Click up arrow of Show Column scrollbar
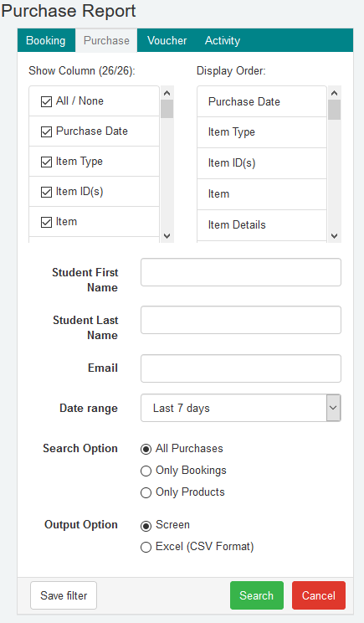Image resolution: width=364 pixels, height=623 pixels. [167, 93]
